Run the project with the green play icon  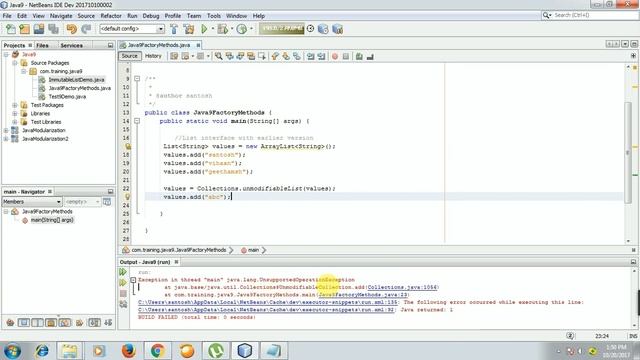pos(204,29)
